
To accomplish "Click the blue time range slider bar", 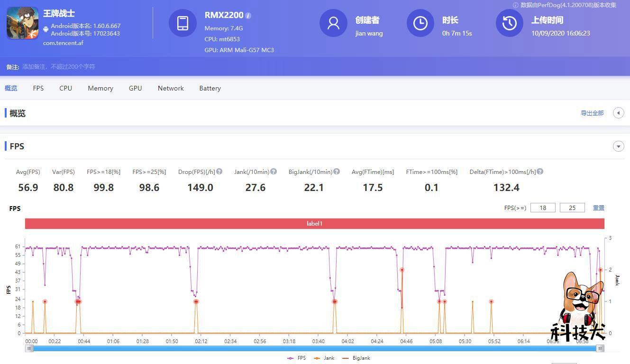I will (x=315, y=348).
